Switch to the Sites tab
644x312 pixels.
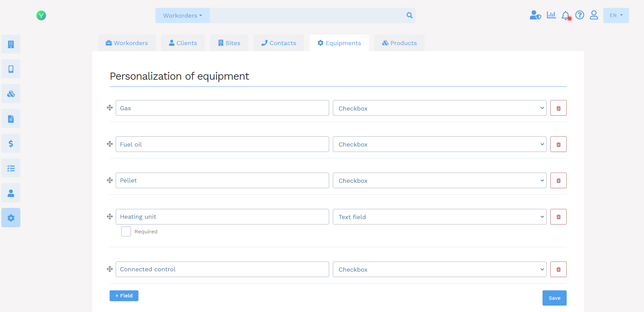[x=229, y=43]
